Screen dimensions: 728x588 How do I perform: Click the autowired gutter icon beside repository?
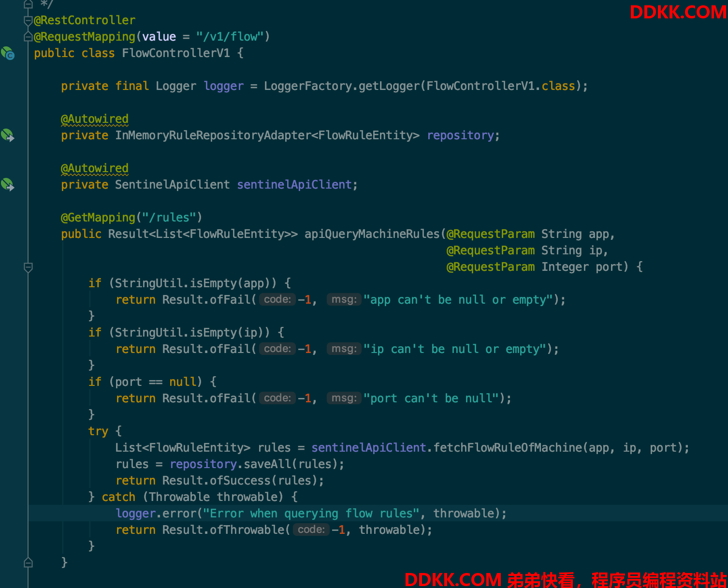pyautogui.click(x=8, y=135)
